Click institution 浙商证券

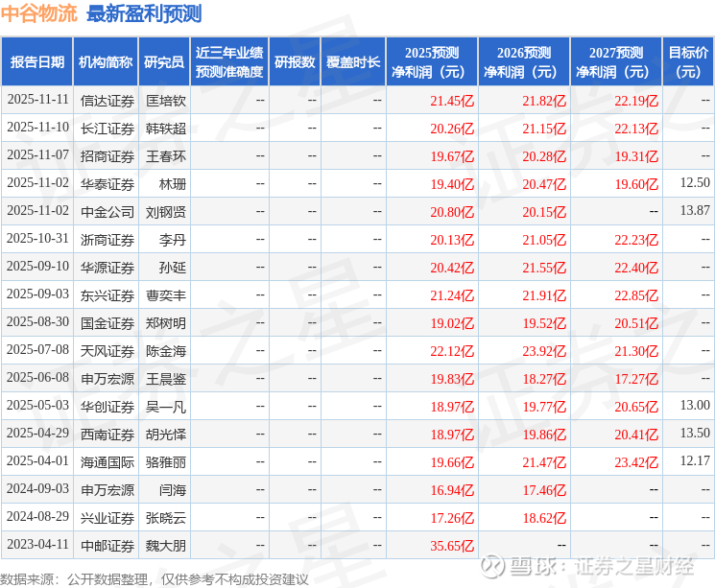(x=107, y=240)
